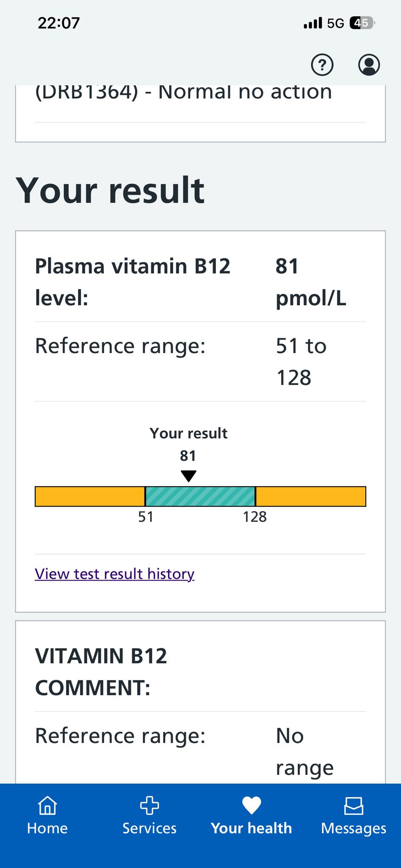Open View test result history link

(x=115, y=573)
